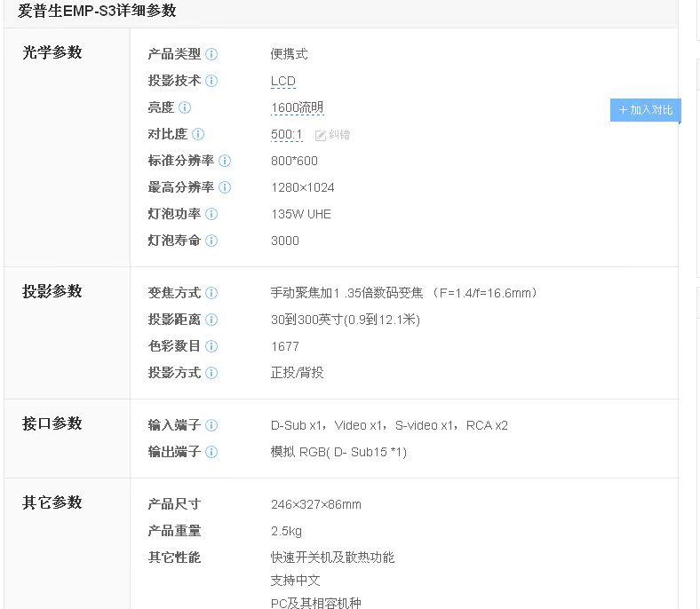700x609 pixels.
Task: Click the 500:1 contrast ratio link
Action: [x=286, y=134]
